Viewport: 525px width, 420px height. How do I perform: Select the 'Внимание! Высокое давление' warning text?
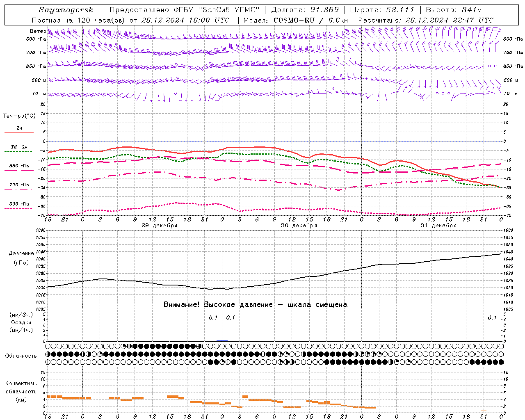[218, 305]
